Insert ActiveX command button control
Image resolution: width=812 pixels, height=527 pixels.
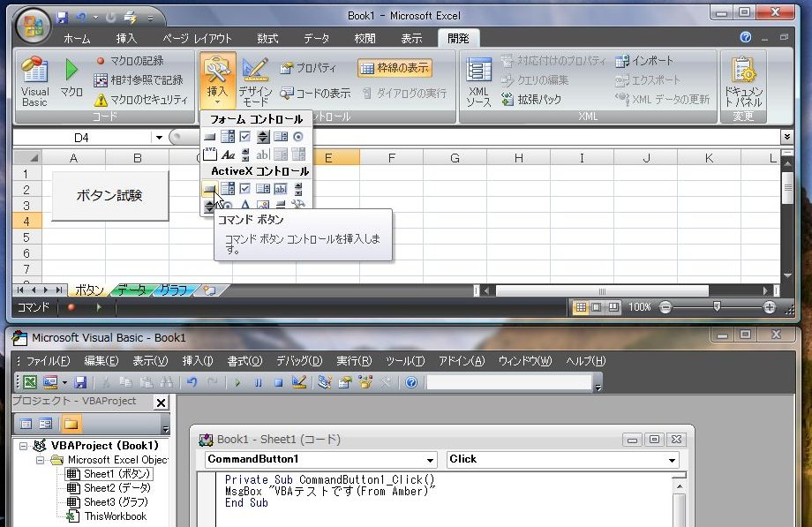[x=209, y=189]
